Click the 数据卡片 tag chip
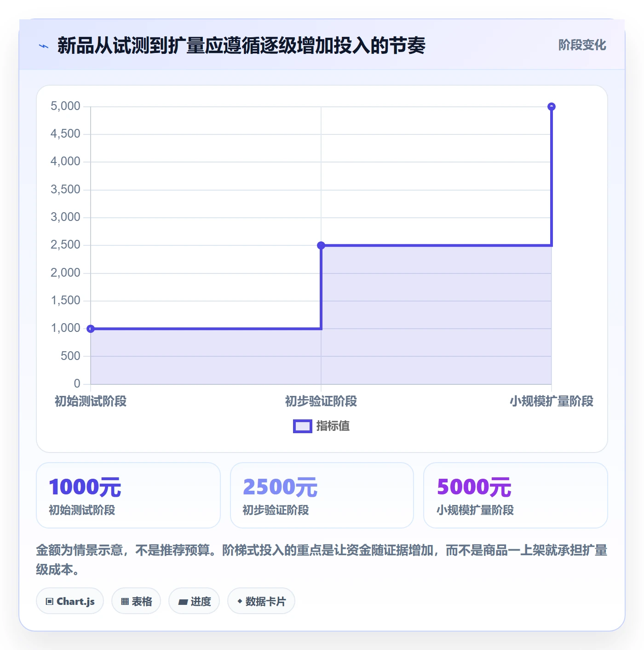 tap(261, 601)
